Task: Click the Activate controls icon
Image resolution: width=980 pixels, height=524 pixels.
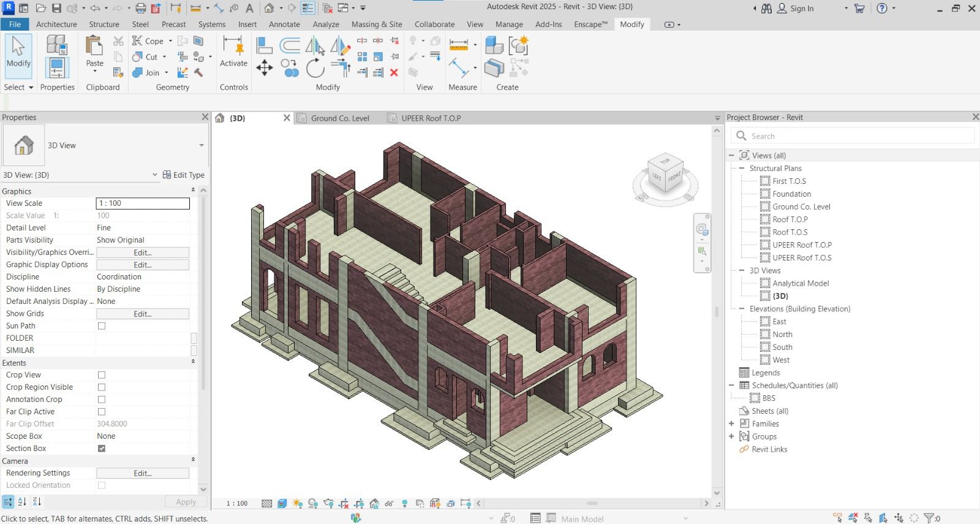Action: [x=233, y=45]
